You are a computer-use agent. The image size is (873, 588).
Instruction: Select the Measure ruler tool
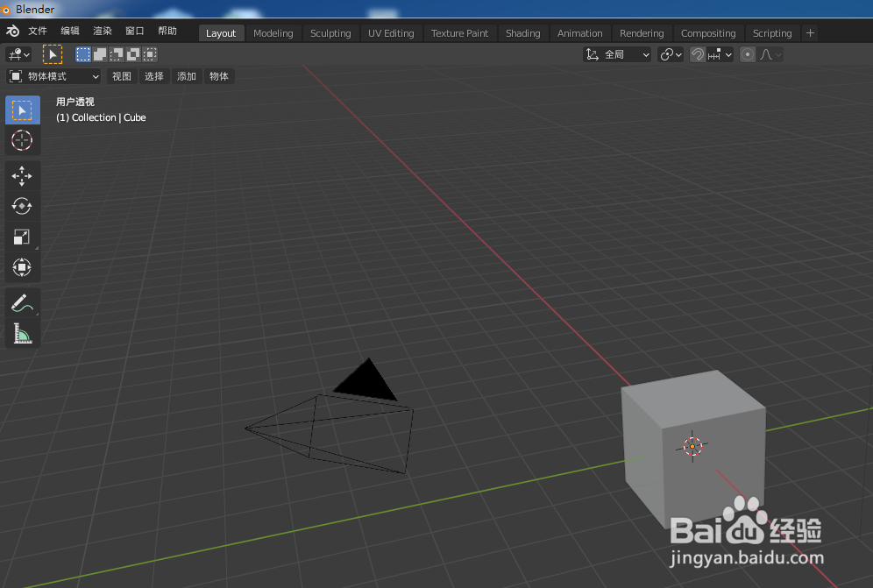pyautogui.click(x=22, y=333)
